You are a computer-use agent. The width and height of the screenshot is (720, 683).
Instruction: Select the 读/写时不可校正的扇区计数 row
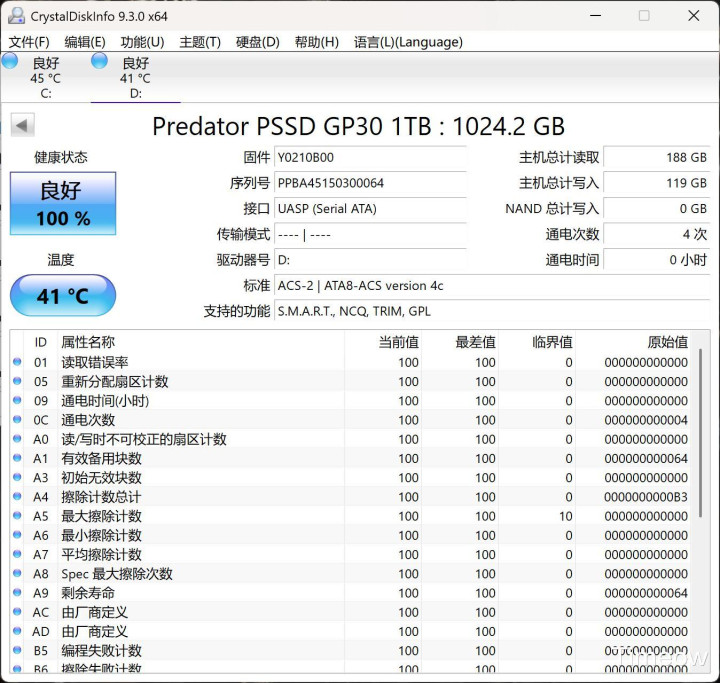(x=350, y=439)
